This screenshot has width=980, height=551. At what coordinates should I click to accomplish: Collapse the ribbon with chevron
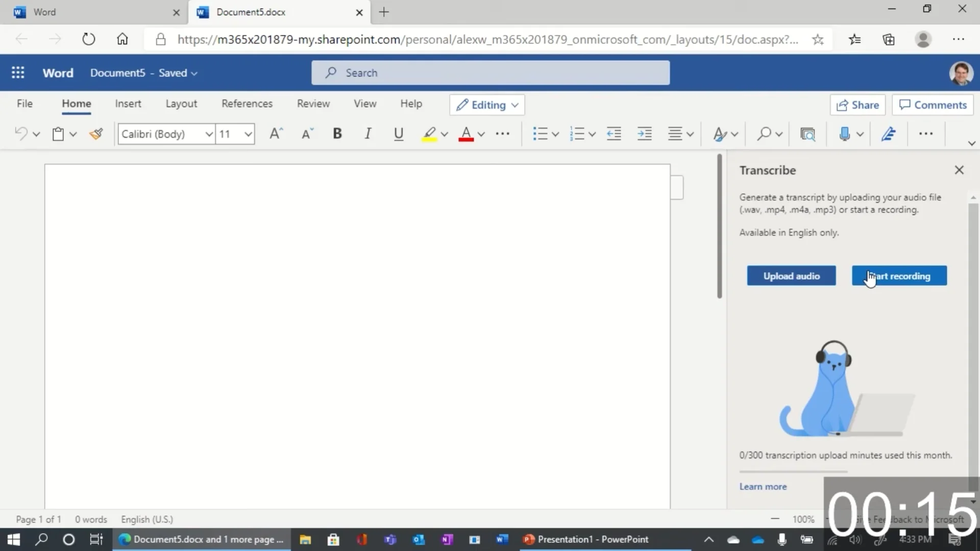click(x=972, y=143)
